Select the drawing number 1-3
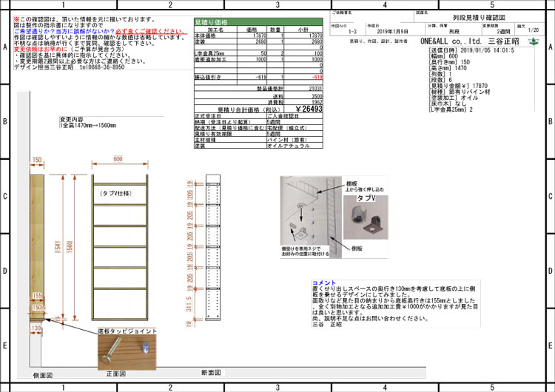Viewport: 555px width, 392px height. pyautogui.click(x=352, y=32)
